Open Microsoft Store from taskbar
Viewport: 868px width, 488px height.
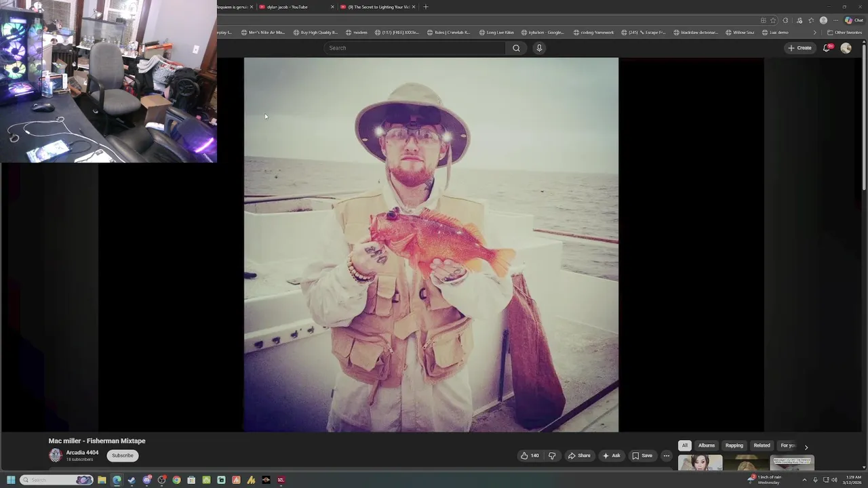pyautogui.click(x=191, y=480)
